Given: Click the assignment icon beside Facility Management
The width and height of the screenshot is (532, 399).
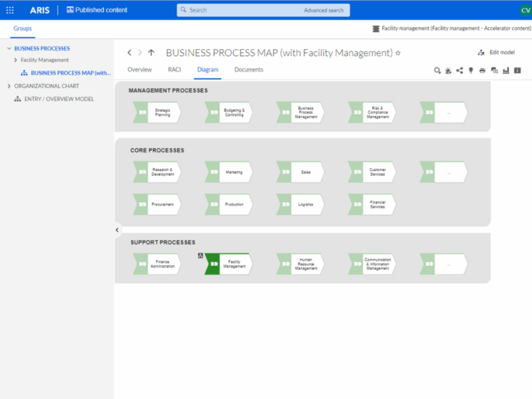Looking at the screenshot, I should (x=200, y=256).
